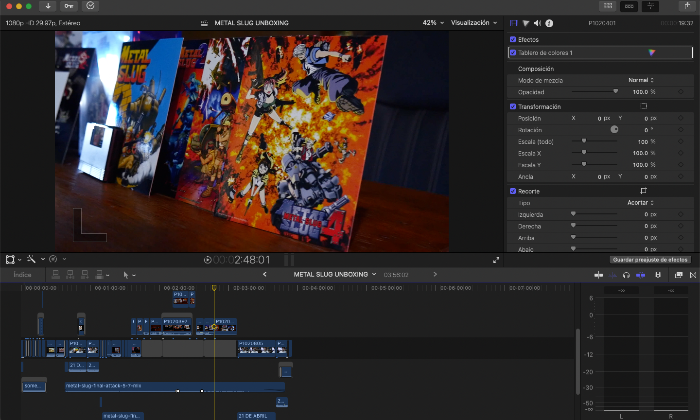Open METAL SLUG UNBOXING timeline project dropdown
Screen dimensions: 700x420
(335, 274)
